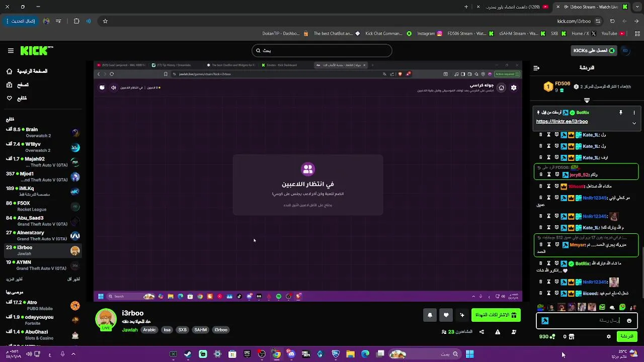
Task: Open the Jawlah category tag
Action: [130, 330]
